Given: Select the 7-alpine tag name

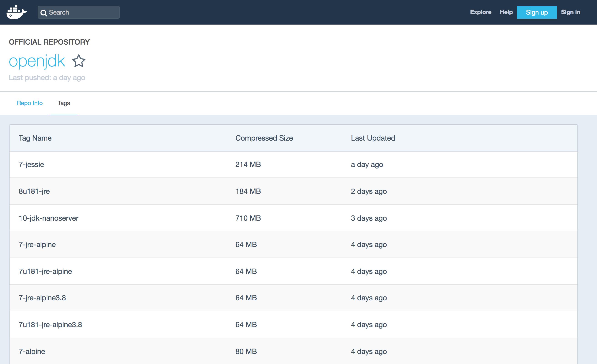Looking at the screenshot, I should [x=32, y=352].
